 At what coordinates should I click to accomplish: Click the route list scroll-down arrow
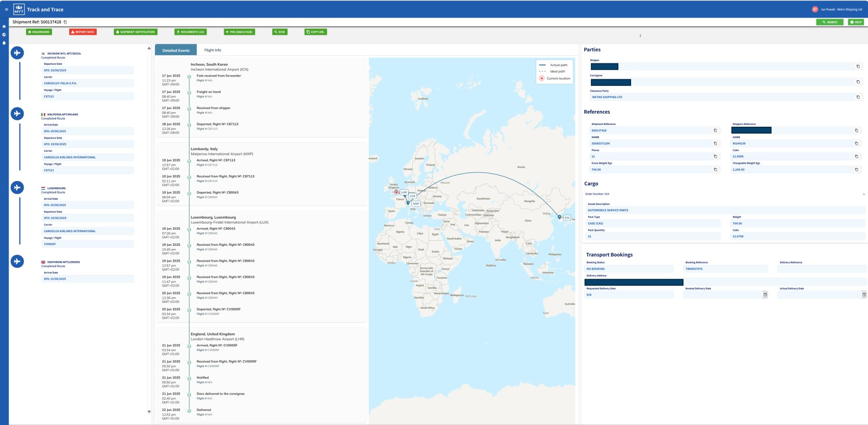coord(149,412)
